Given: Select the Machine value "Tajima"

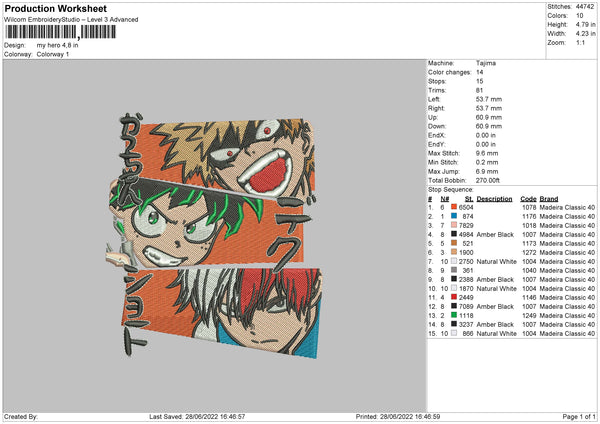Looking at the screenshot, I should coord(486,63).
